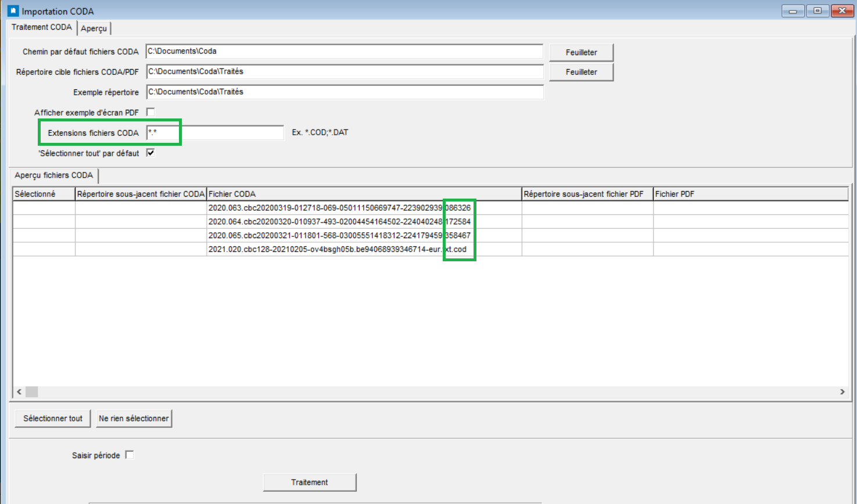Select the file row starting 2020.064.cbc20200320

pos(431,221)
